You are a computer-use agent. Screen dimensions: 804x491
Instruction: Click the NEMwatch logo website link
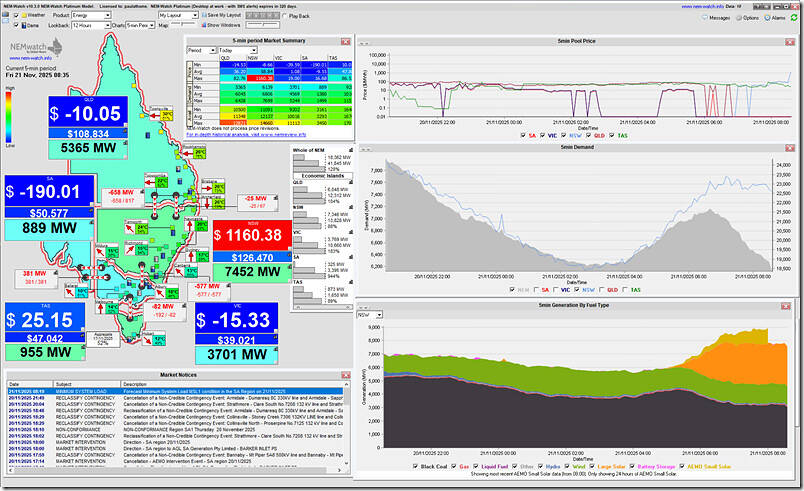[30, 58]
